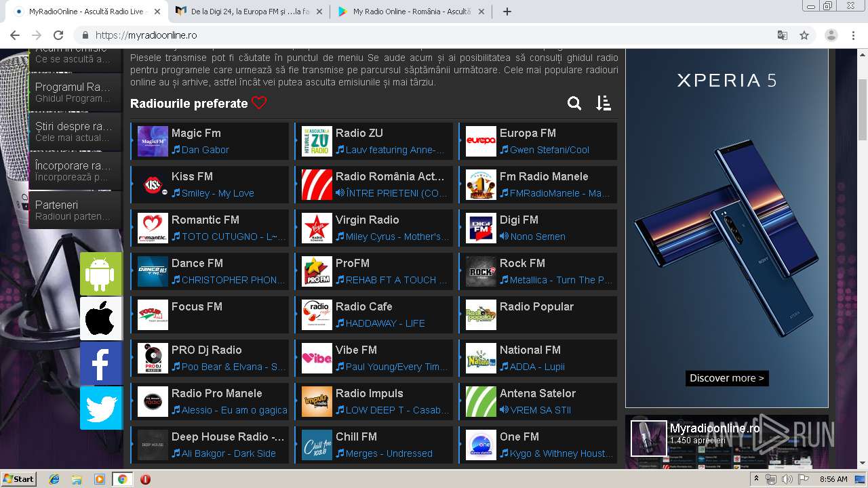Open Chrome from the taskbar

[x=122, y=479]
